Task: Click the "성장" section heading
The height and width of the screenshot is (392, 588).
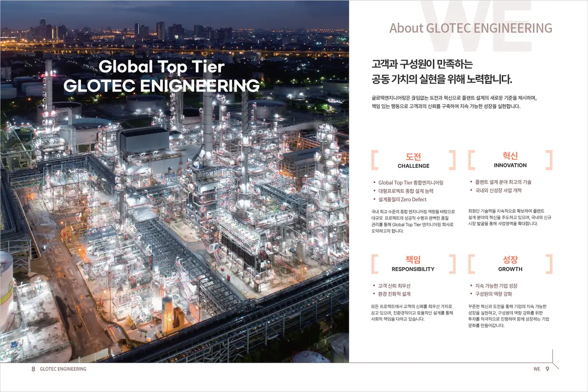Action: [510, 260]
